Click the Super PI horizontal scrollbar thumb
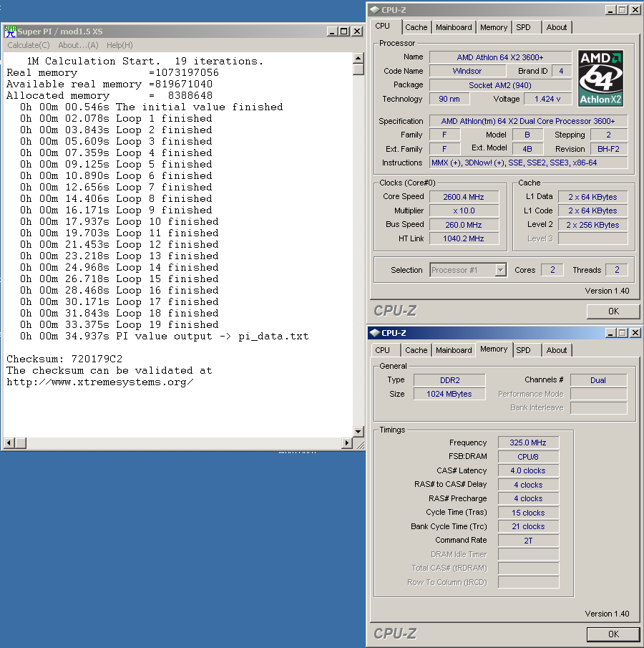 coord(20,443)
